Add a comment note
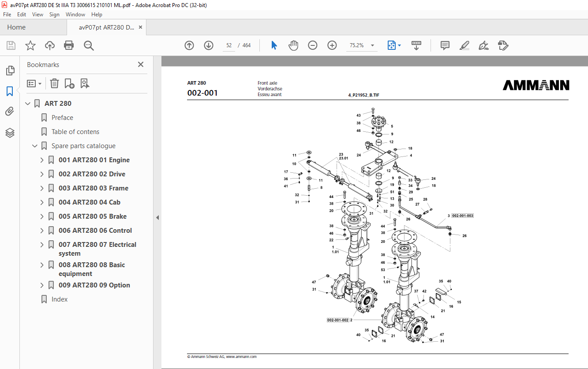The image size is (588, 369). pyautogui.click(x=445, y=45)
